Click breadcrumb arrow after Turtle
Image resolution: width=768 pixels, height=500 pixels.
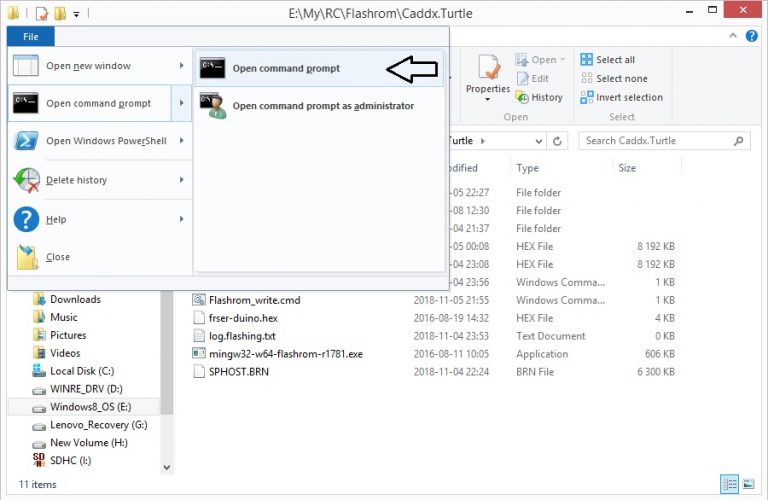(x=482, y=141)
